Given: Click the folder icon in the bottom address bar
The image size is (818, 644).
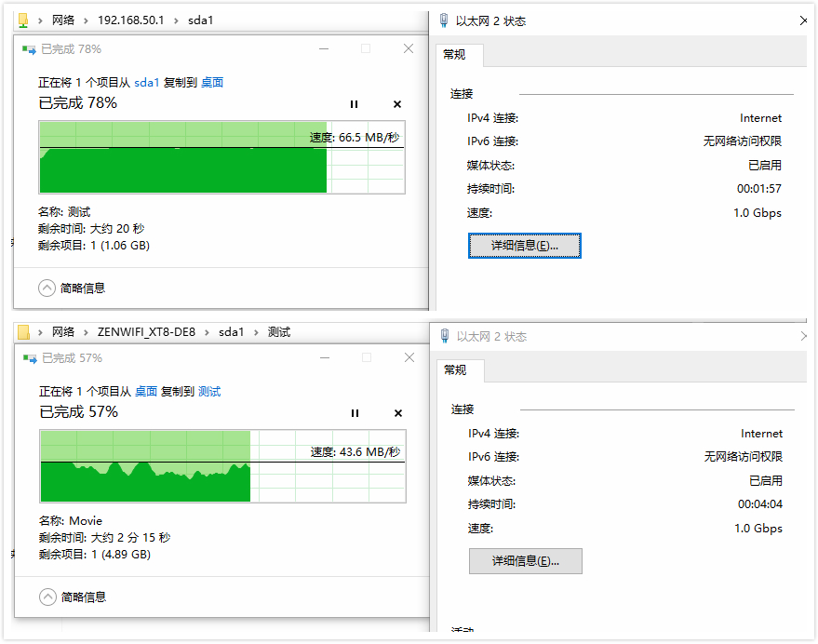Looking at the screenshot, I should tap(22, 329).
